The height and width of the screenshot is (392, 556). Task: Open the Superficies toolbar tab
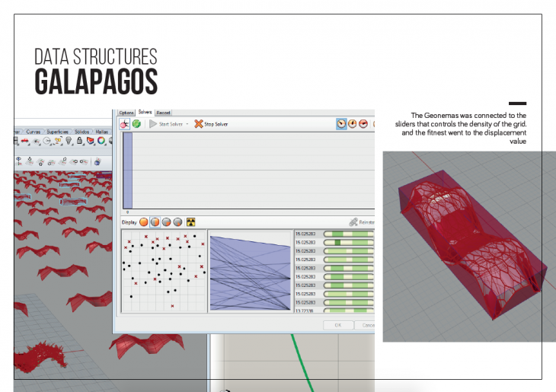[59, 132]
